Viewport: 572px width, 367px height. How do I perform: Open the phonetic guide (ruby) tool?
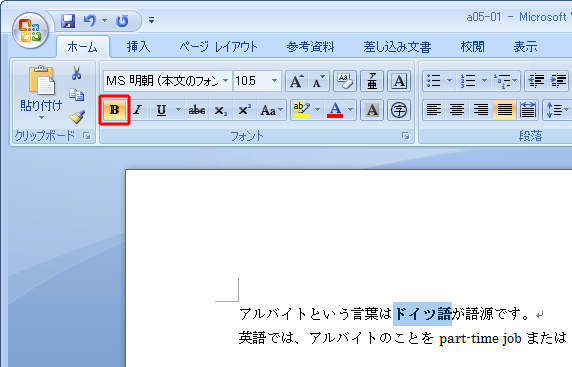tap(372, 81)
